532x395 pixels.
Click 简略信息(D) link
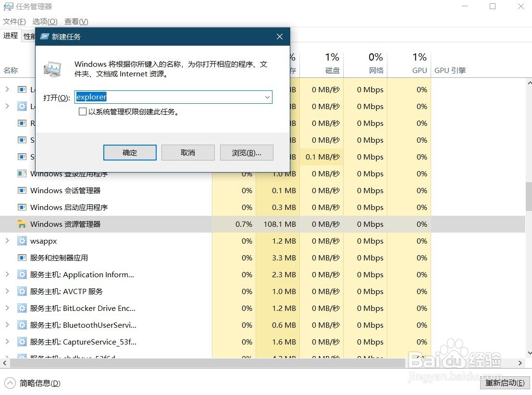pos(40,383)
